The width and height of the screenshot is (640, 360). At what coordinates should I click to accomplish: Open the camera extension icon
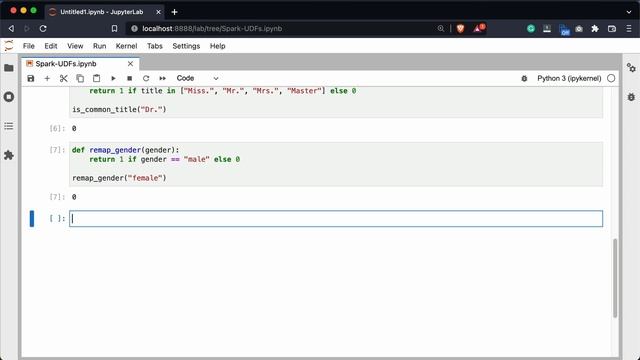579,29
